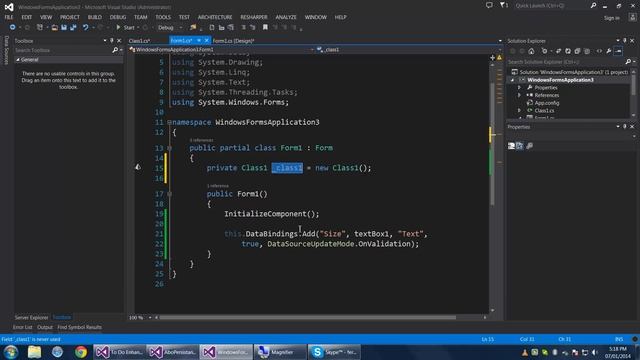Expand the Class1.cs node in Solution Explorer
This screenshot has width=640, height=360.
point(519,111)
